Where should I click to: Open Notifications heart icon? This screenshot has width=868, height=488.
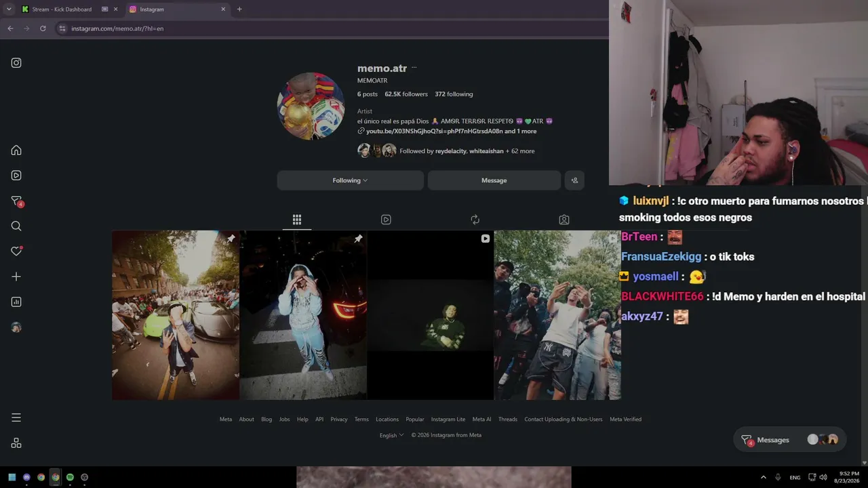(16, 251)
